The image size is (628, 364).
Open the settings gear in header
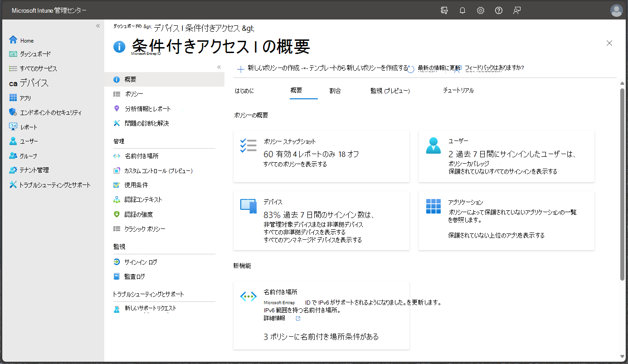(x=481, y=10)
